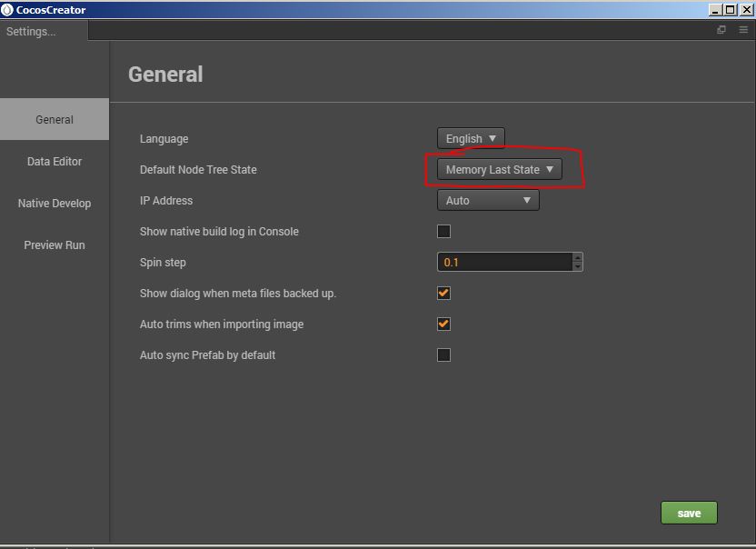
Task: Minimize the CocosCreator window
Action: (716, 10)
